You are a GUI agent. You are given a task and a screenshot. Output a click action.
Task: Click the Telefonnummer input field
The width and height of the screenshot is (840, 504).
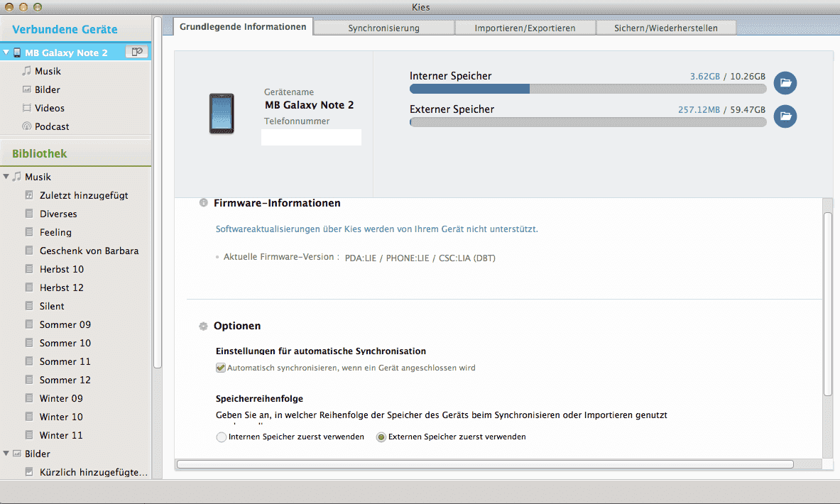pyautogui.click(x=311, y=137)
